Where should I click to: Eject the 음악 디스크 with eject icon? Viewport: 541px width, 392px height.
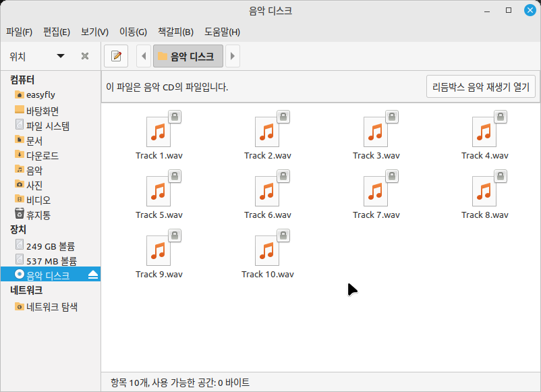pyautogui.click(x=93, y=275)
